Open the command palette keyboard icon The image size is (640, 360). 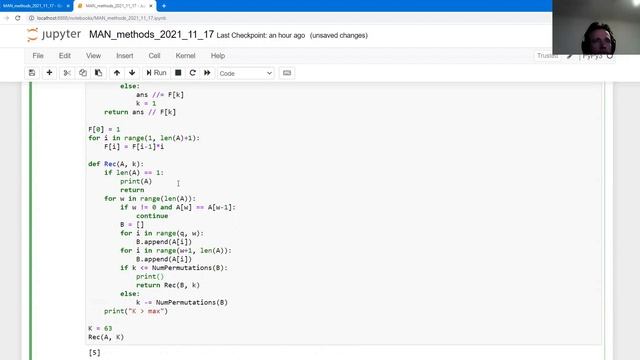click(287, 73)
